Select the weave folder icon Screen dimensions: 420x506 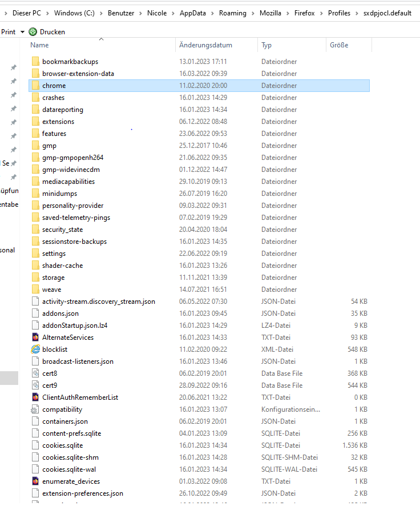point(35,289)
